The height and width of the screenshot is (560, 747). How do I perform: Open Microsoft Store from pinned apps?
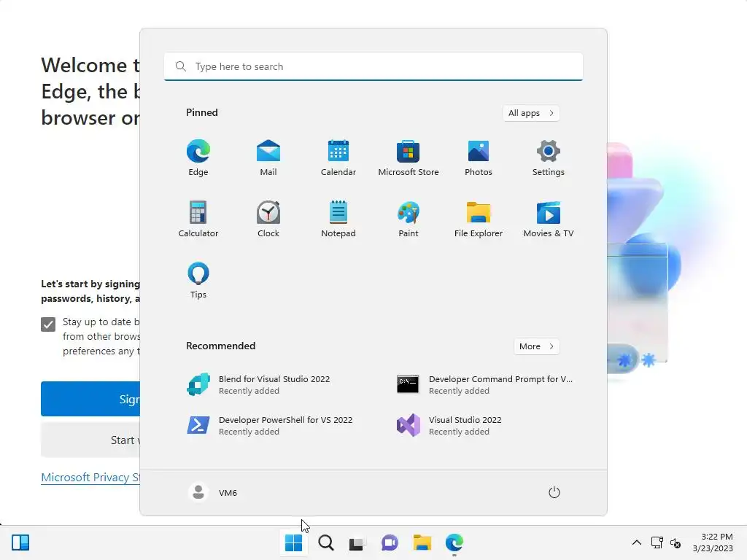(409, 158)
